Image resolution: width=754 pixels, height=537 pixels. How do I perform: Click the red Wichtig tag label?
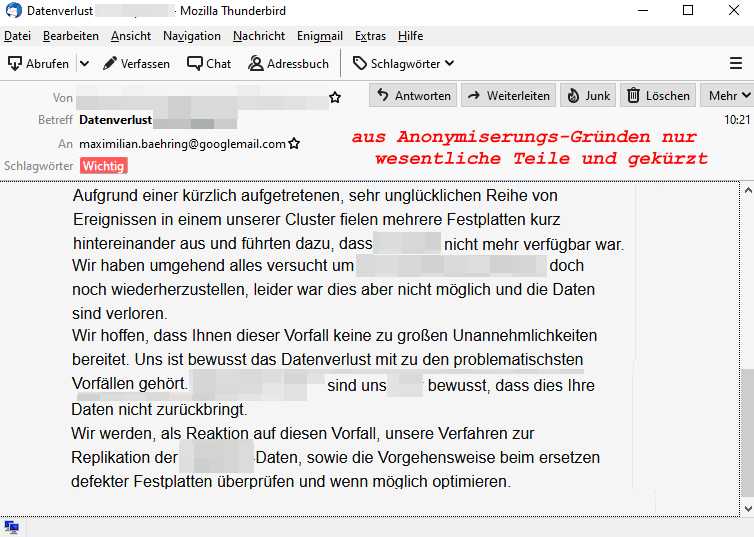[x=104, y=166]
